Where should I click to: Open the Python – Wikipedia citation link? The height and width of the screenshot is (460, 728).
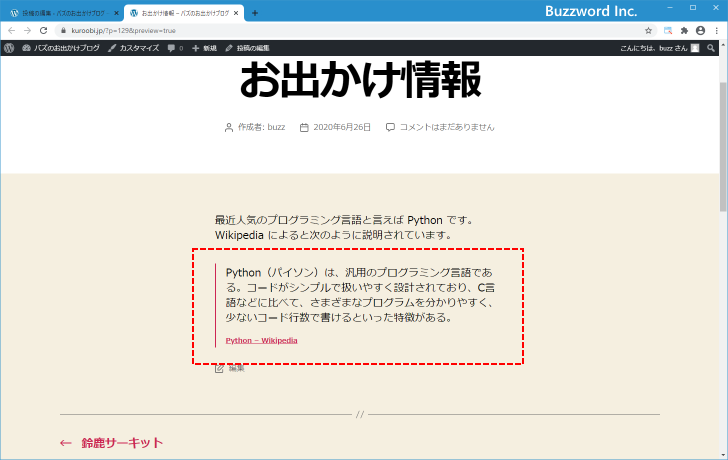(x=261, y=340)
